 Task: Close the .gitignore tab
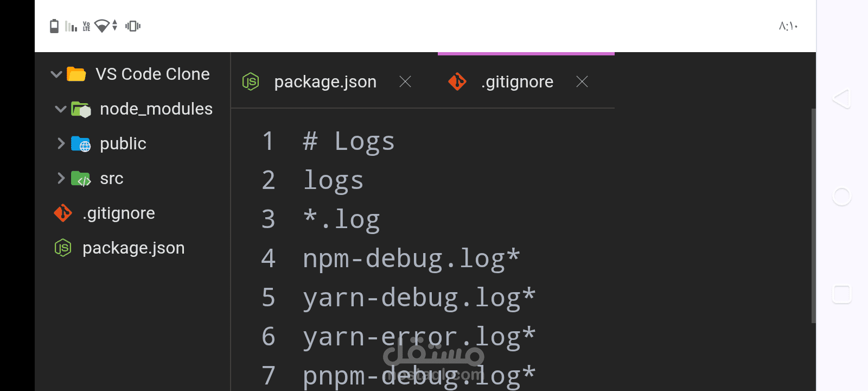[582, 81]
